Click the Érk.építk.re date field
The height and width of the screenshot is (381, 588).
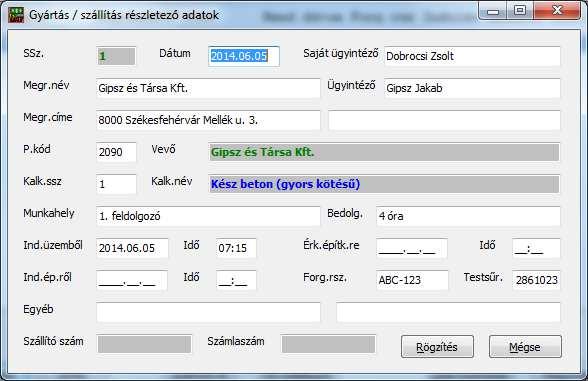click(412, 248)
